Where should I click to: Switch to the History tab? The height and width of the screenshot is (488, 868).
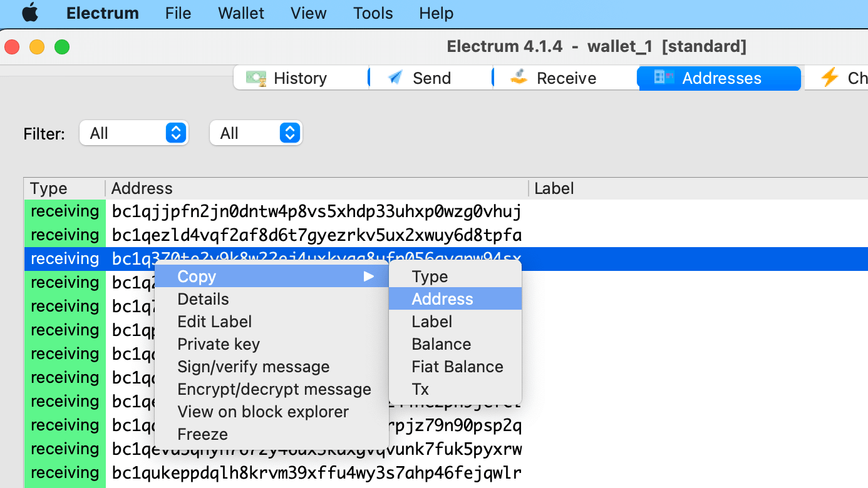300,78
